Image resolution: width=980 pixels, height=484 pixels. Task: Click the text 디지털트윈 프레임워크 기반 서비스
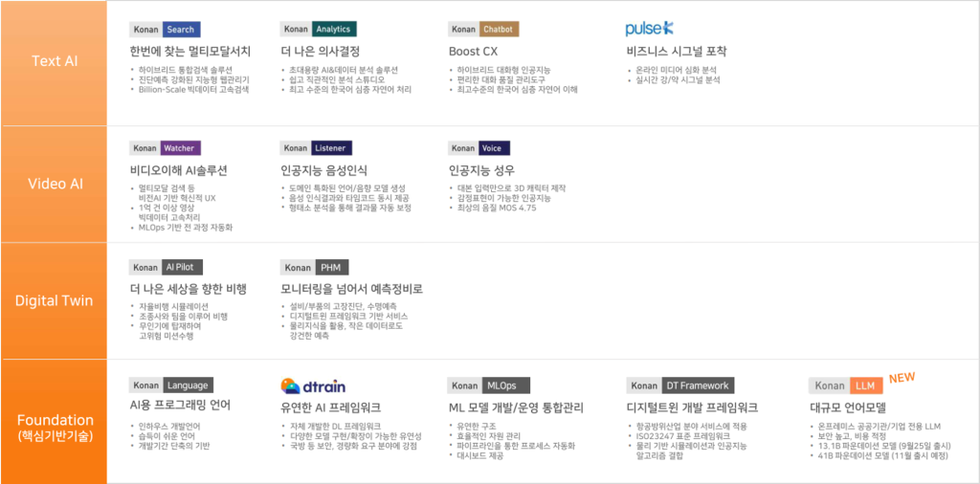(348, 317)
